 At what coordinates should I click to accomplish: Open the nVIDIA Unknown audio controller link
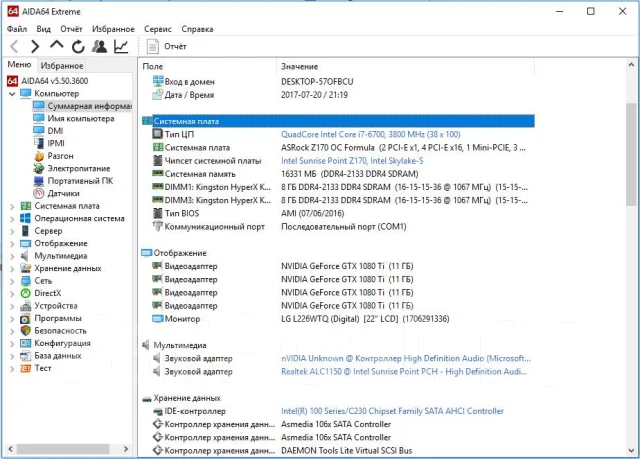point(406,358)
